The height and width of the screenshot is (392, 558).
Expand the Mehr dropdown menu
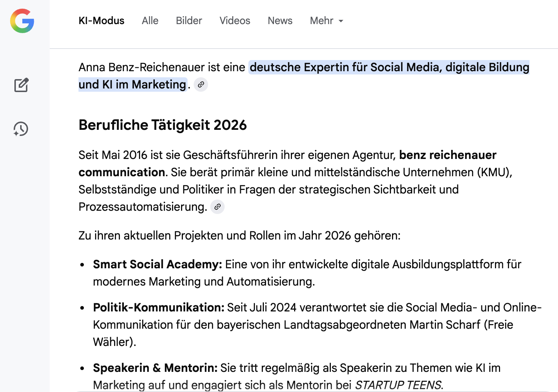coord(327,20)
